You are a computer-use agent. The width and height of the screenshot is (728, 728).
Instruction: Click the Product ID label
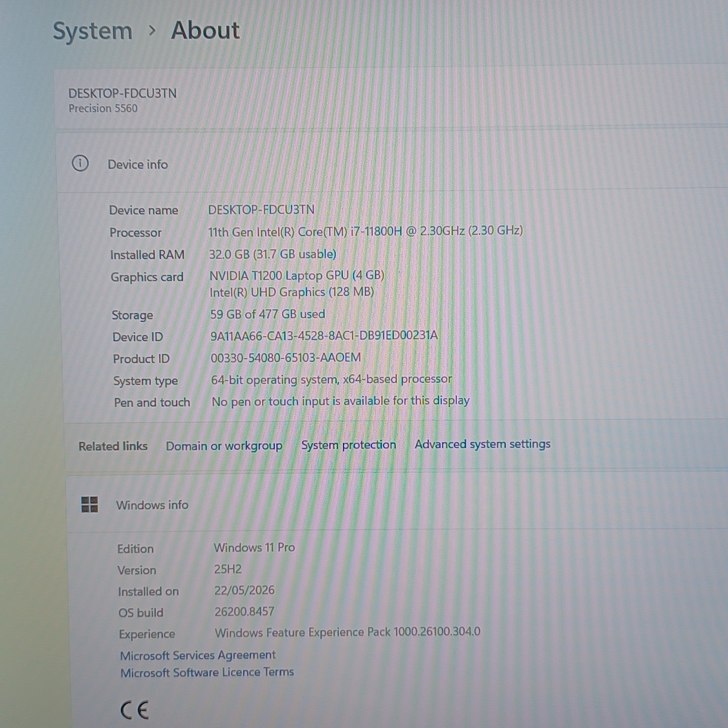141,359
